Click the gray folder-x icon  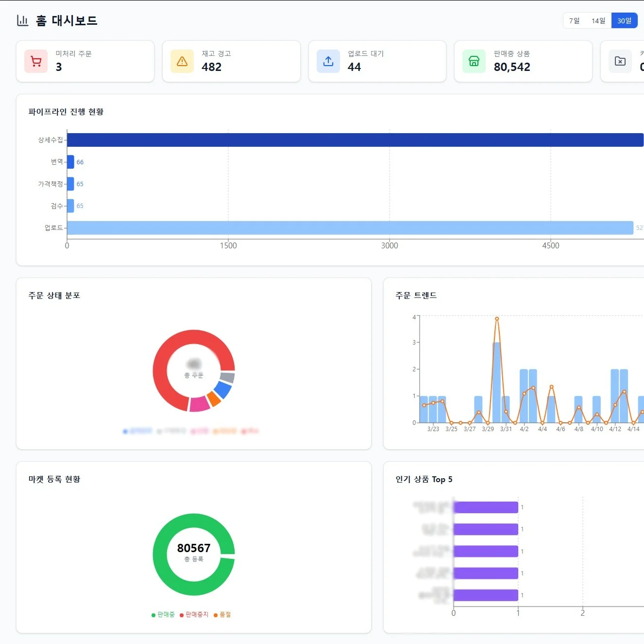[x=620, y=61]
